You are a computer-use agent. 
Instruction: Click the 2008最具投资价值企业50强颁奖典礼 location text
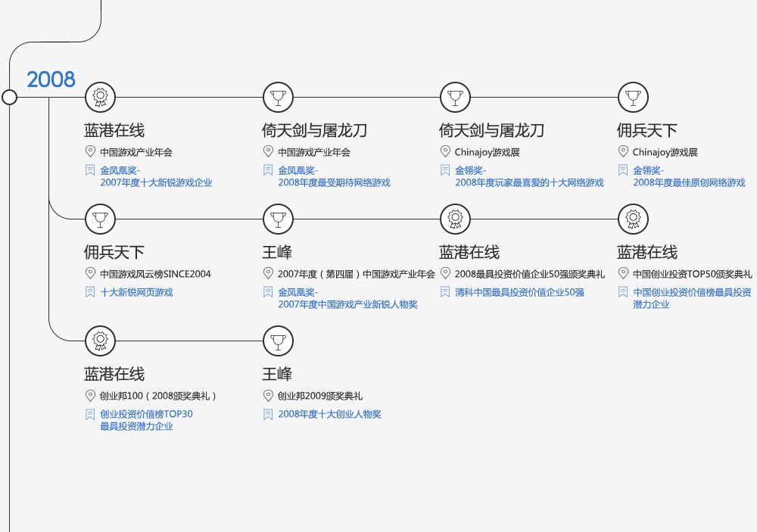click(530, 274)
